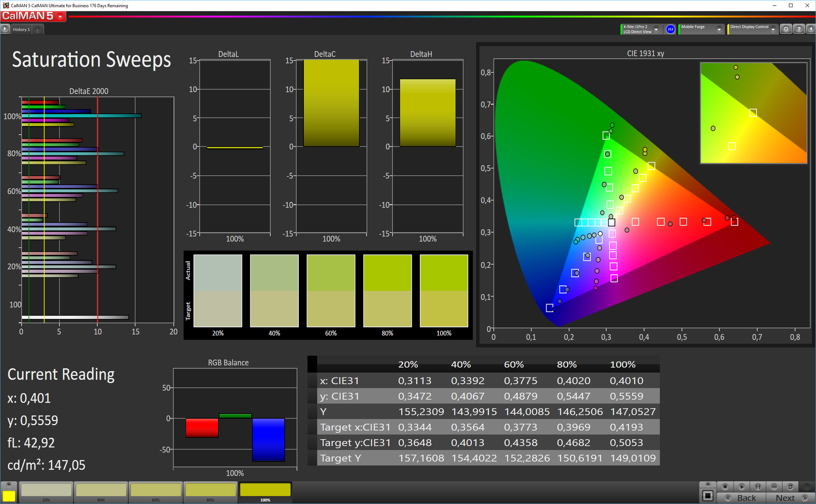The image size is (816, 504).
Task: Open the settings gear icon
Action: (x=786, y=29)
